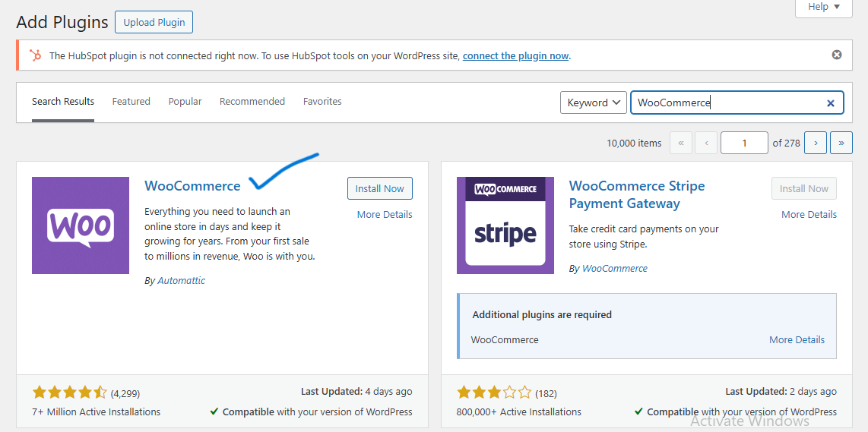Image resolution: width=868 pixels, height=432 pixels.
Task: Click '800,000+ Active Installations' text
Action: tap(519, 412)
